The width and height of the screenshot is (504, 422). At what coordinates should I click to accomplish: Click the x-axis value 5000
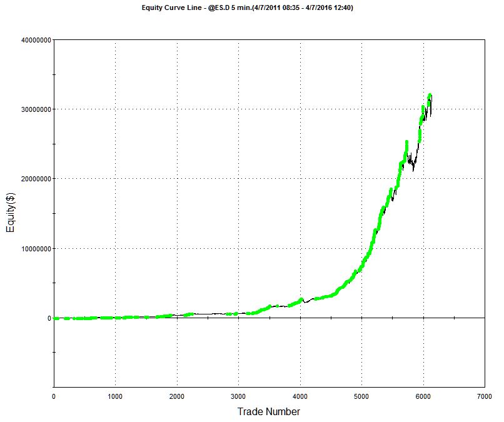361,396
